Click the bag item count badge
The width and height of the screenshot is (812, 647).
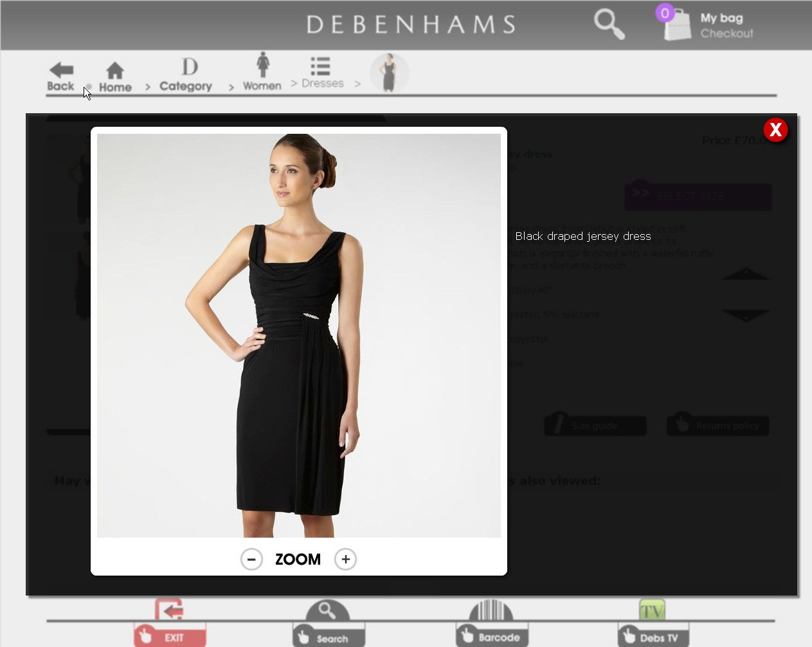click(x=665, y=13)
